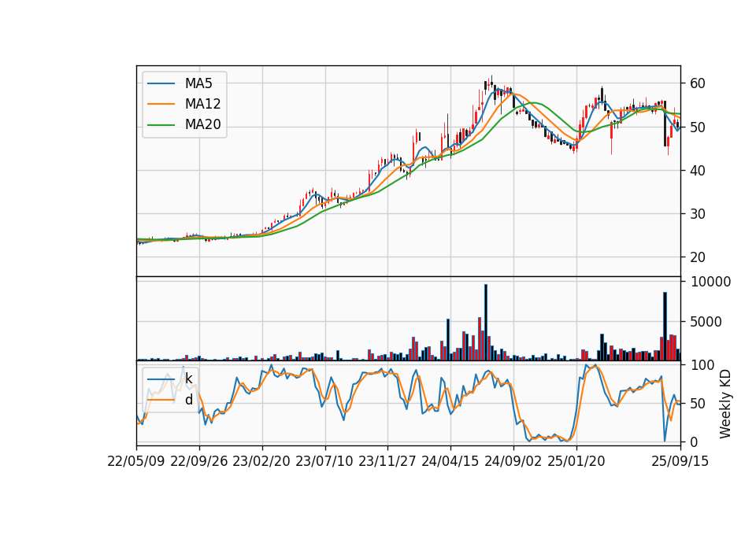Click the price axis label 40
The height and width of the screenshot is (543, 756).
coord(698,171)
